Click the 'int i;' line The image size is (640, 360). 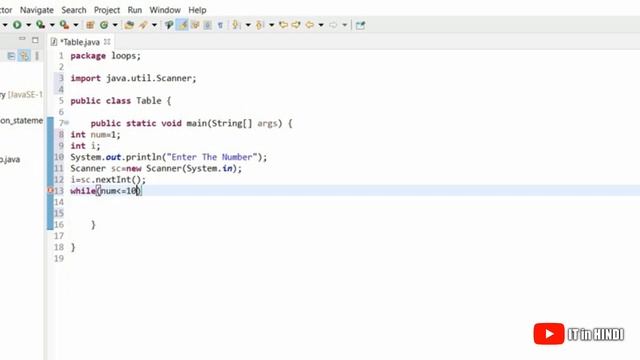[85, 146]
